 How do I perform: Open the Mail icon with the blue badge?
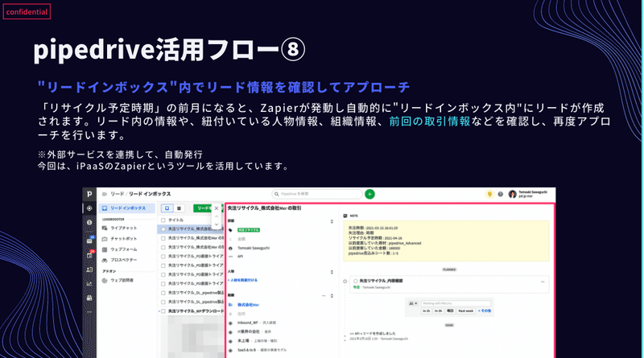pos(89,241)
